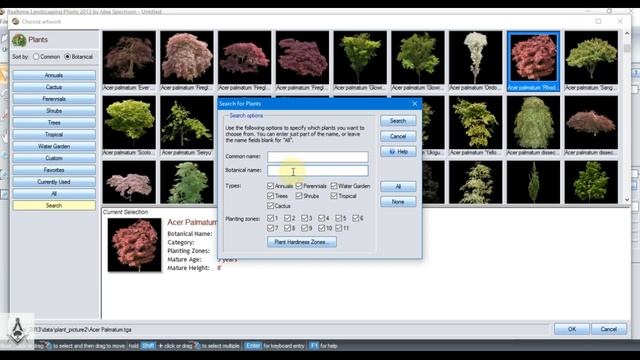Toggle planting zone 5 checkbox

[339, 218]
